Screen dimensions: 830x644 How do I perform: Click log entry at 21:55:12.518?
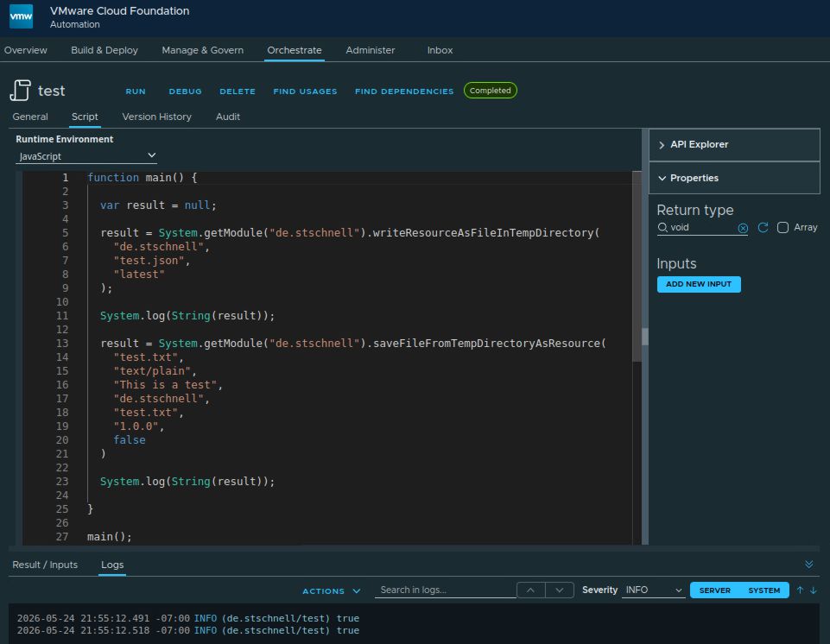pyautogui.click(x=188, y=630)
